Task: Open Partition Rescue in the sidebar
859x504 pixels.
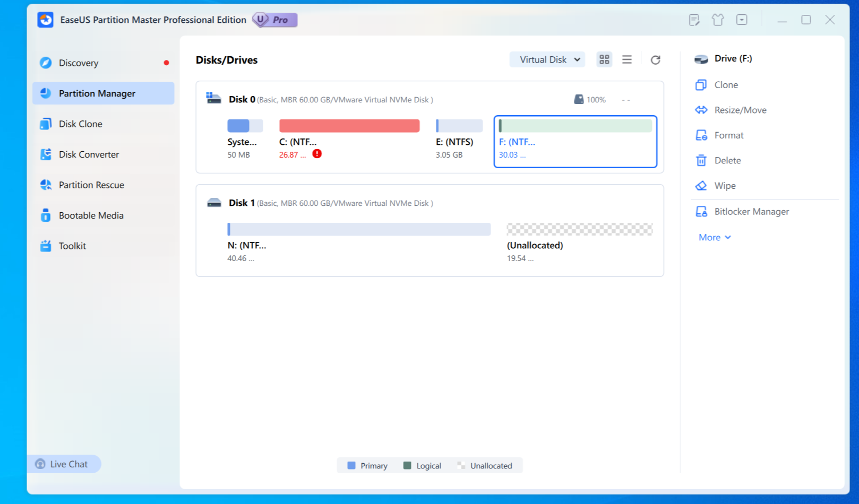Action: click(103, 185)
